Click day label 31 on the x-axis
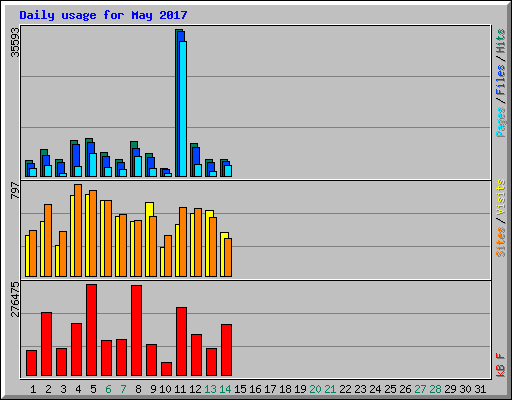Screen dimensions: 512x400 (x=480, y=389)
